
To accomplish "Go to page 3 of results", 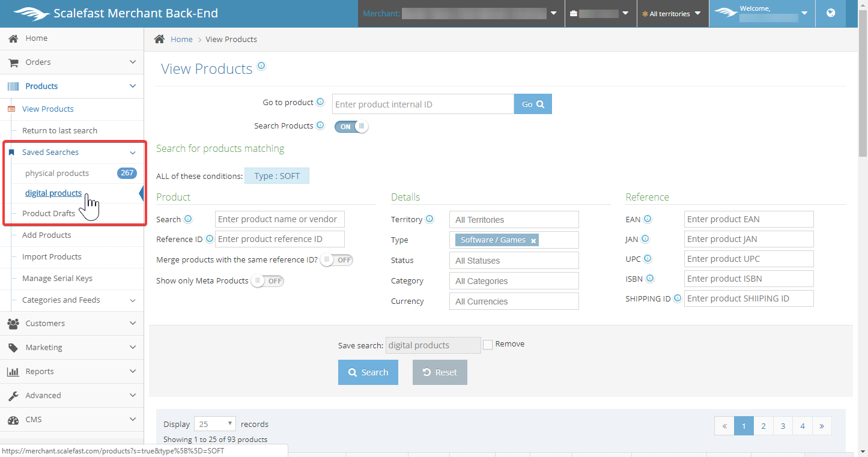I will click(783, 426).
